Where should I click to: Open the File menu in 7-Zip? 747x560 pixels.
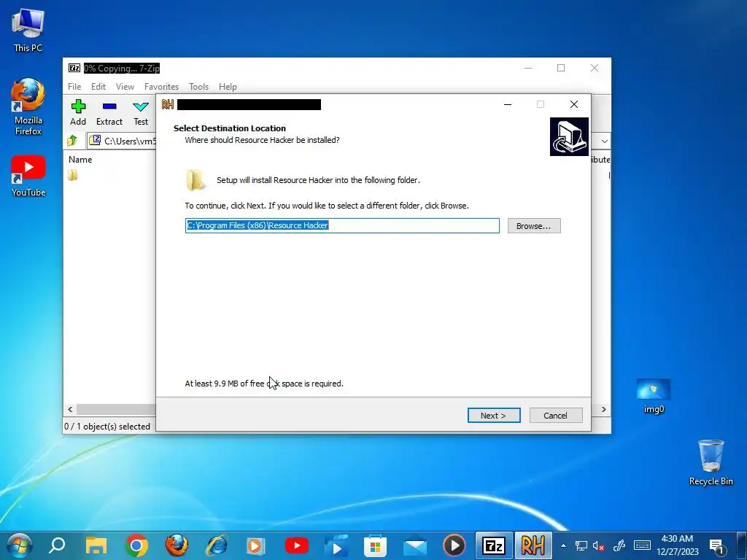(x=74, y=87)
